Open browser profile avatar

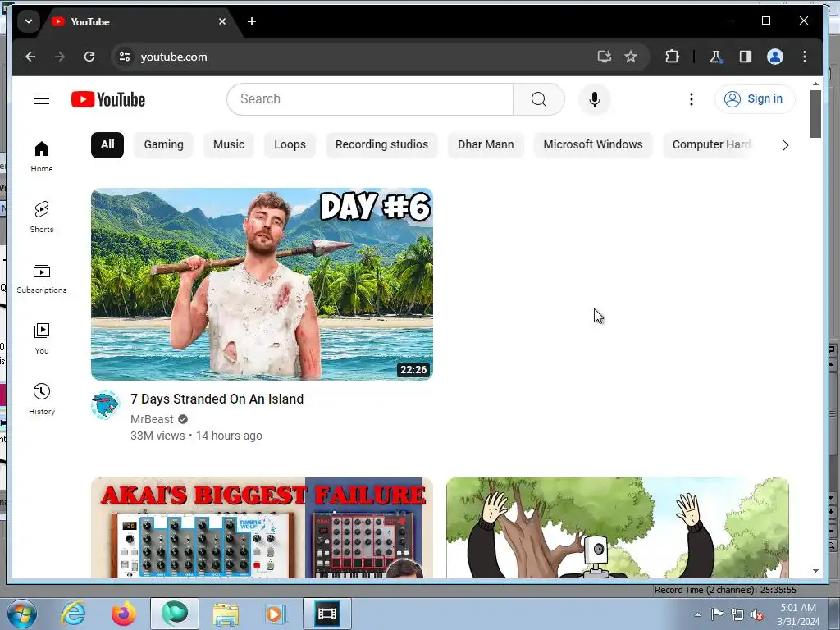(774, 57)
